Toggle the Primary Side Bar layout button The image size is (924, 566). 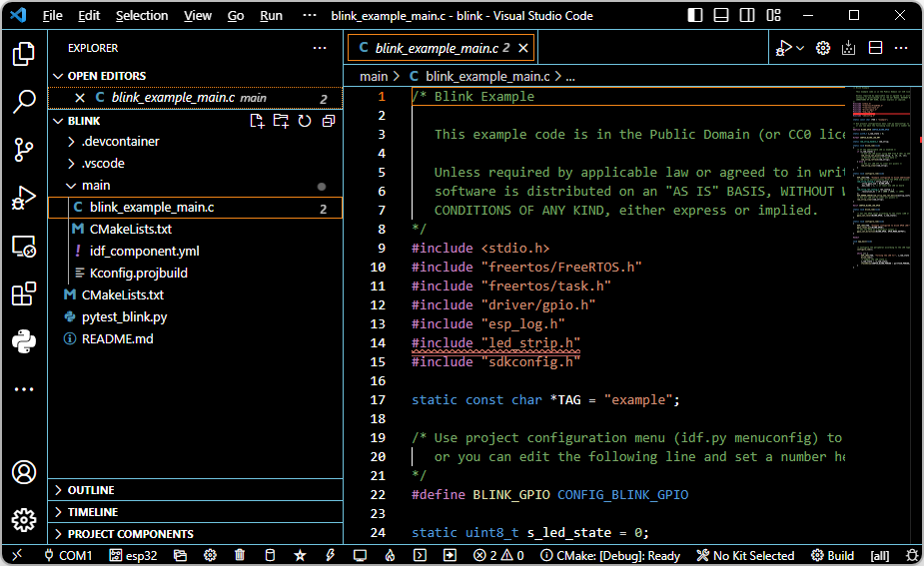pyautogui.click(x=695, y=15)
